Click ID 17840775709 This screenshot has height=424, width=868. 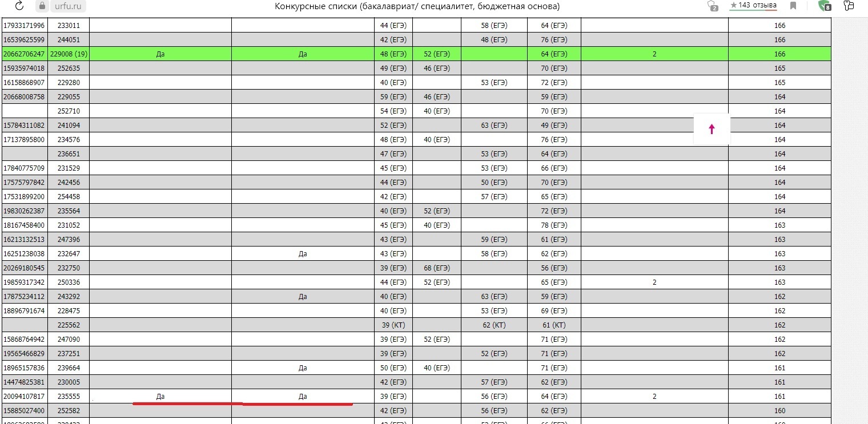(24, 168)
